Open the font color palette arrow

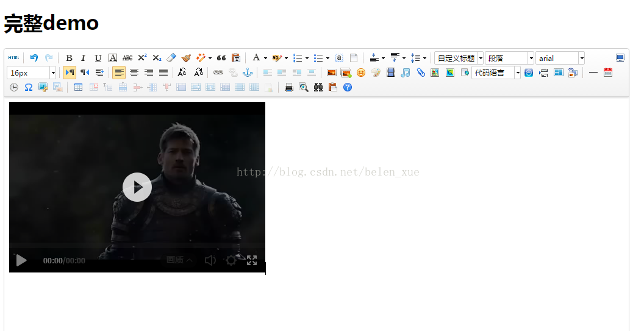click(x=266, y=58)
